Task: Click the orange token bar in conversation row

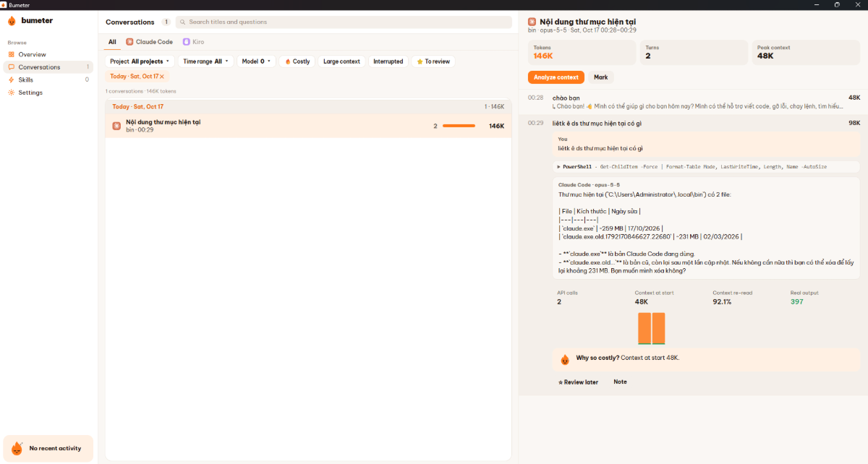Action: pyautogui.click(x=459, y=126)
